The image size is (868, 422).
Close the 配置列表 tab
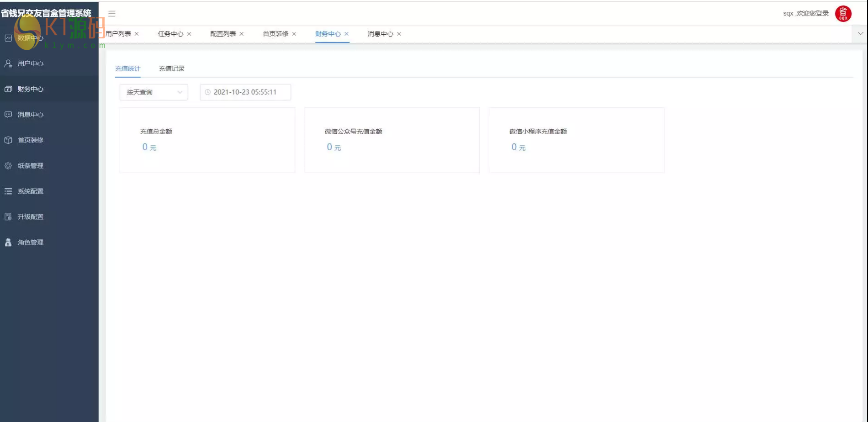(x=242, y=34)
